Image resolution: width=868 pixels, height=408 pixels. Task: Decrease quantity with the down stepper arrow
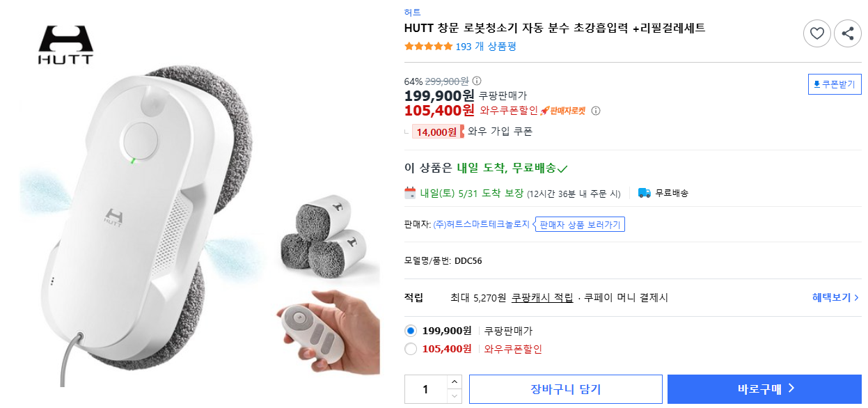455,397
